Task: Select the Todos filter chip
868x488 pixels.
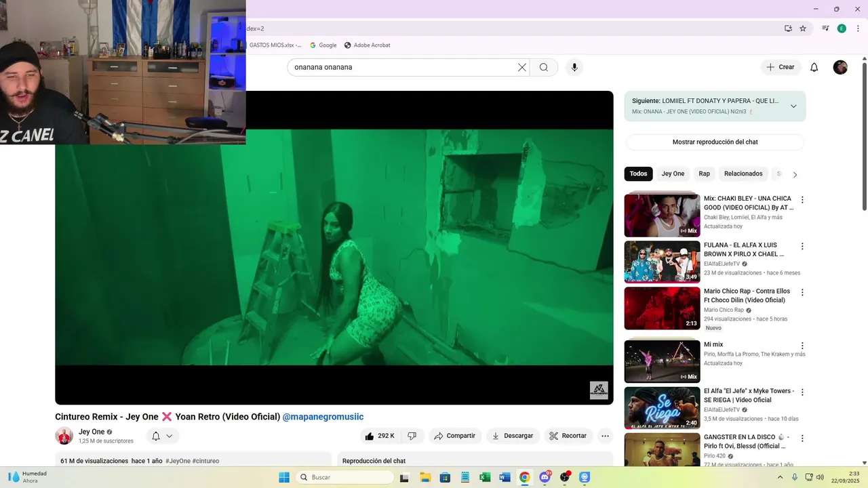Action: tap(638, 174)
